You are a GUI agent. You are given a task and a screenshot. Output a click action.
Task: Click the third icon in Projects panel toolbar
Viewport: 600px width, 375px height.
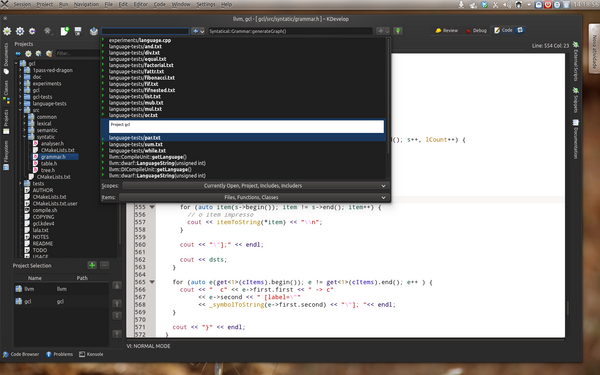[39, 54]
